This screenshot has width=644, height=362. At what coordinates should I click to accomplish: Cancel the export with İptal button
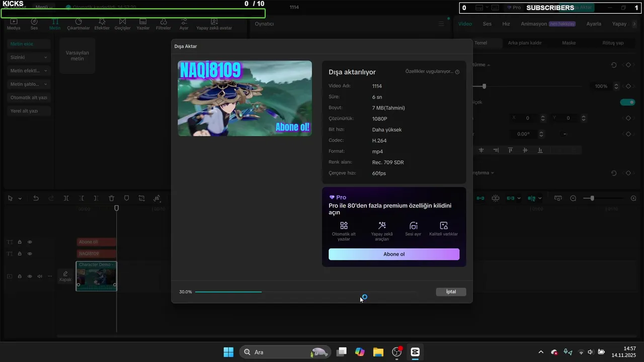point(451,292)
